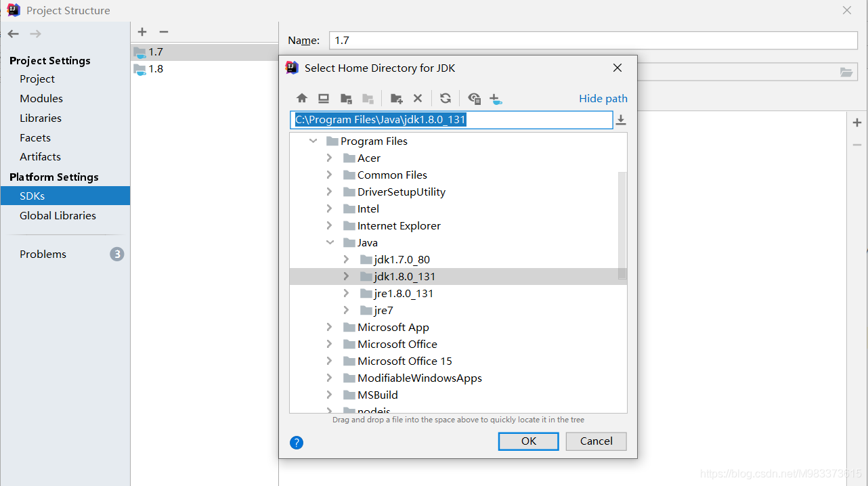This screenshot has height=486, width=868.
Task: Show hidden files and directories icon
Action: click(474, 99)
